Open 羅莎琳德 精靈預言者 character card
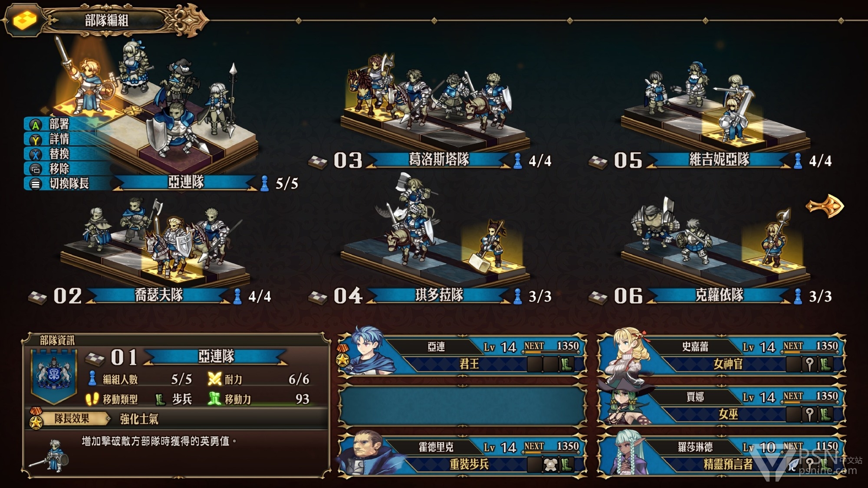 click(x=721, y=455)
